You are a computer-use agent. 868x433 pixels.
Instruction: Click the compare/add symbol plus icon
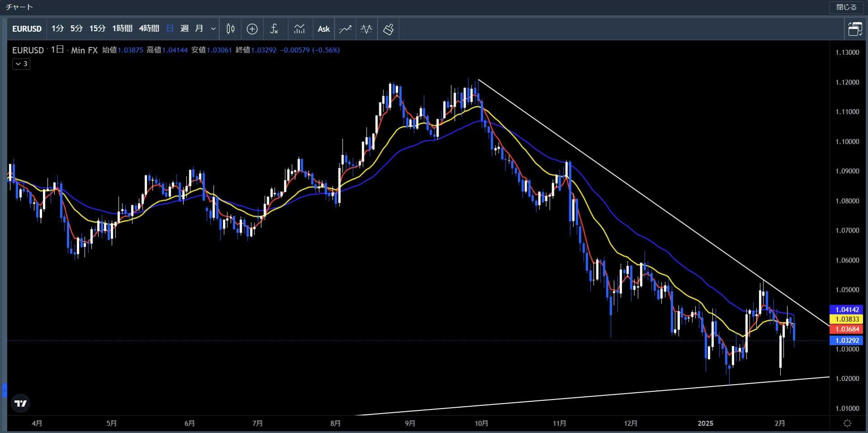252,29
